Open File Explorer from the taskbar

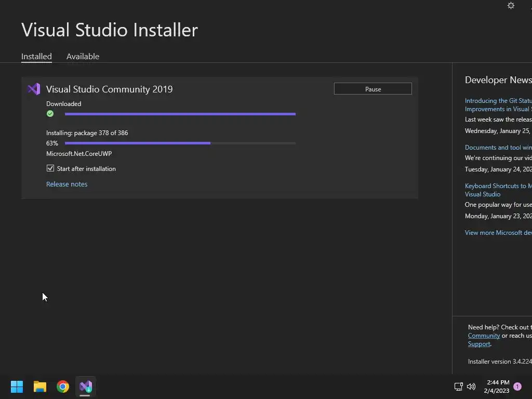coord(39,387)
